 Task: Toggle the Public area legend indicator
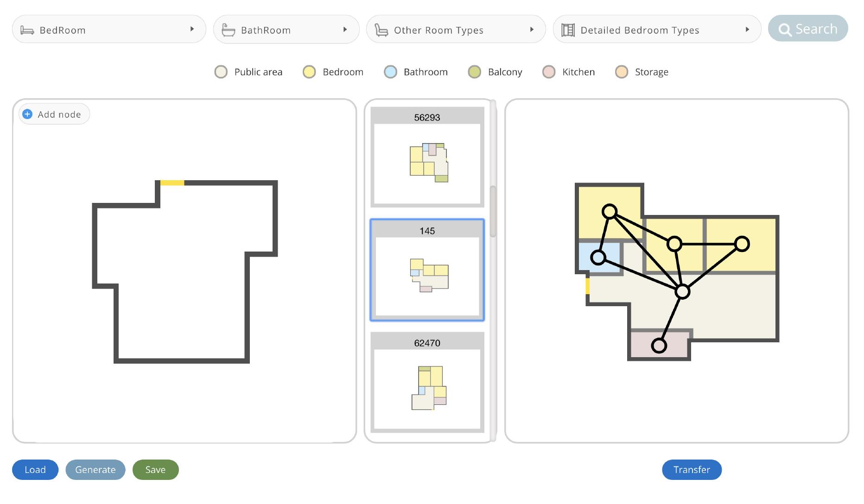tap(221, 72)
